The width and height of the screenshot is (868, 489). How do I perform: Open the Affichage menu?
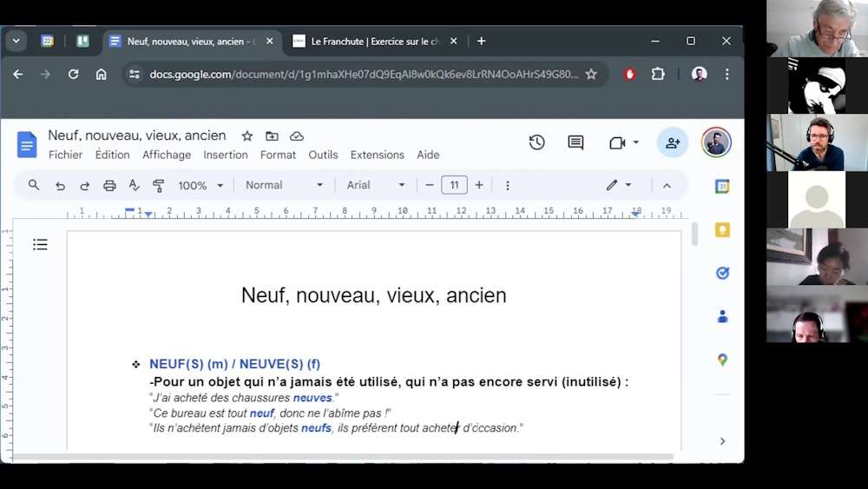point(167,155)
